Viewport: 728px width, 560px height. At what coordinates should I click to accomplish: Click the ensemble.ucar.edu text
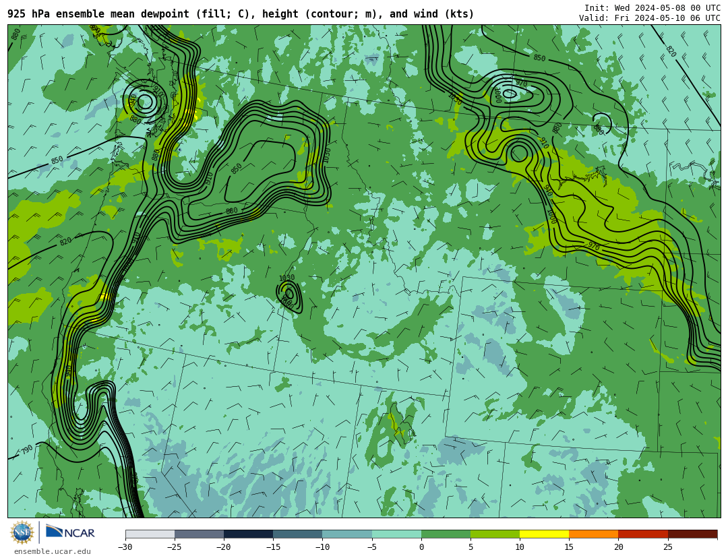(x=53, y=552)
